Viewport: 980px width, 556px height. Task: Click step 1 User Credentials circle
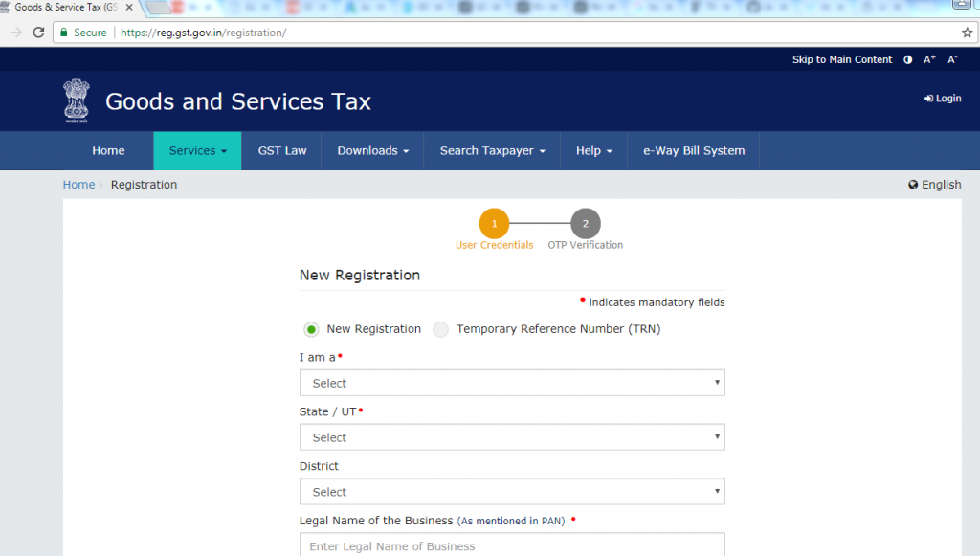point(495,224)
